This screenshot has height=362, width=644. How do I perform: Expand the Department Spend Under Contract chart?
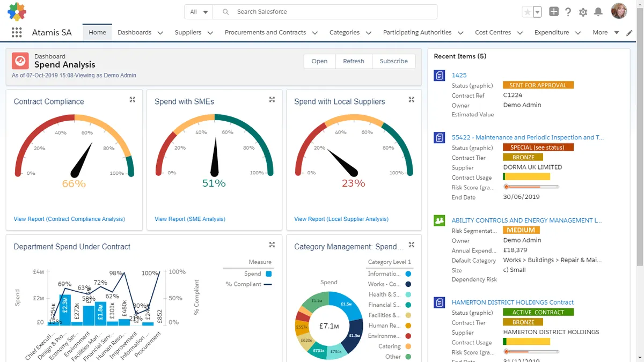coord(272,245)
